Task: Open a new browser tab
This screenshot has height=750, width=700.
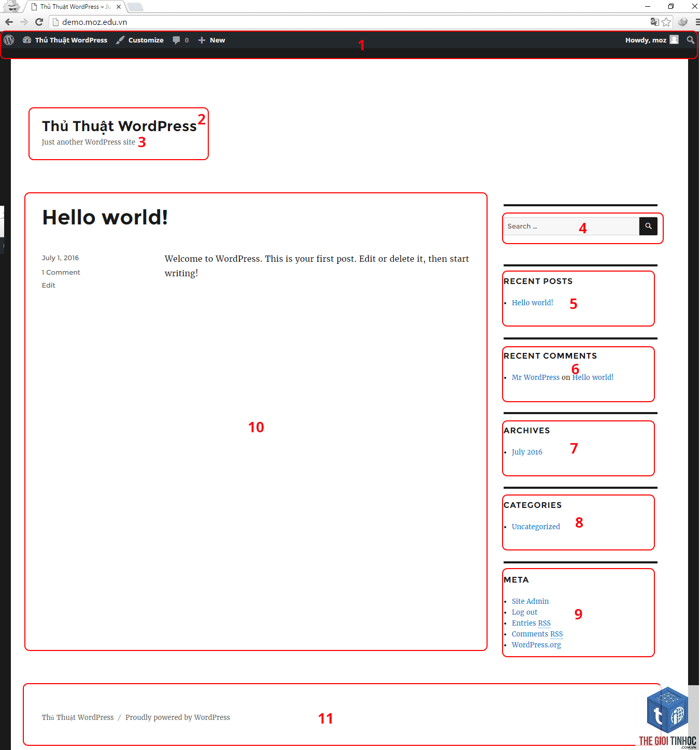Action: [x=135, y=7]
